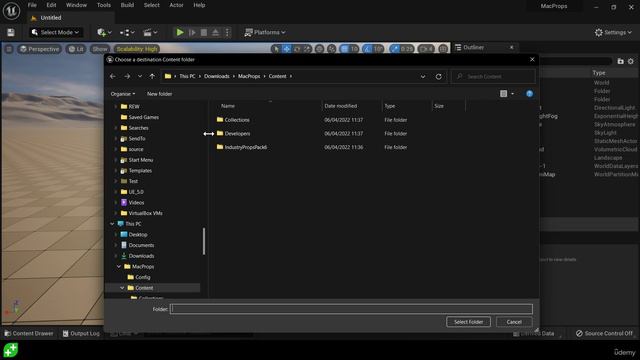
Task: Click the Stop simulation button
Action: pos(204,32)
